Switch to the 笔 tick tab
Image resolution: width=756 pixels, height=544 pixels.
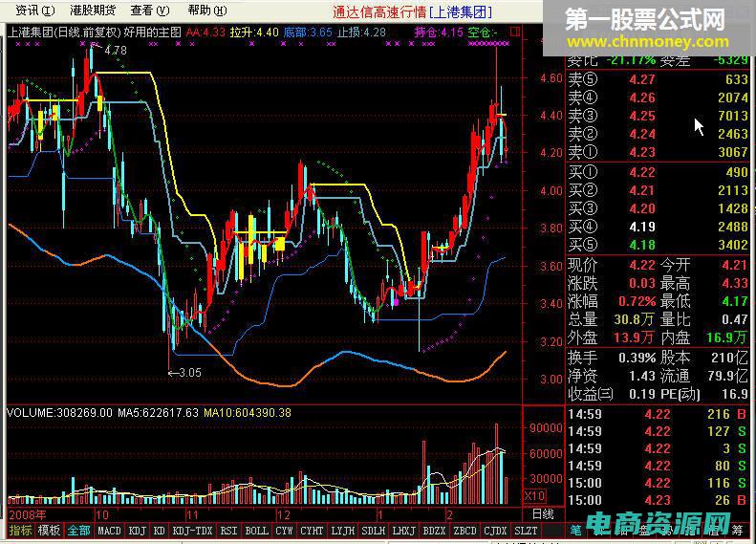(x=576, y=531)
